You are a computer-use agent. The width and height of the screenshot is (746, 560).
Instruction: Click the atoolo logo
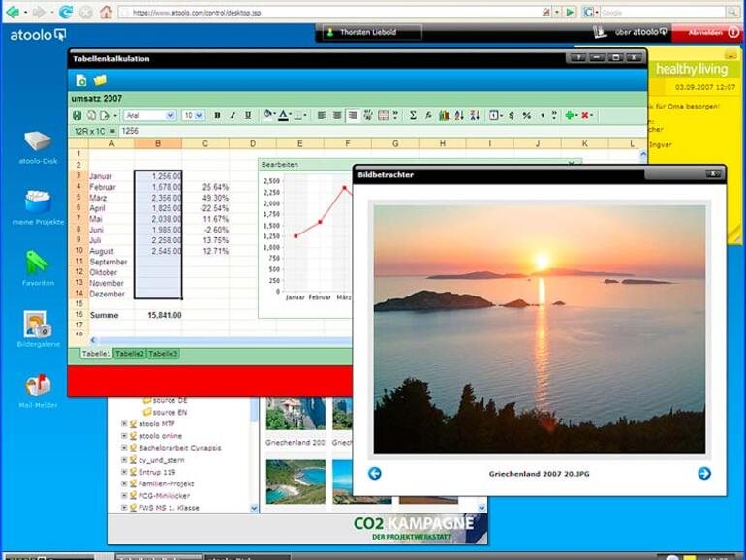[x=38, y=35]
